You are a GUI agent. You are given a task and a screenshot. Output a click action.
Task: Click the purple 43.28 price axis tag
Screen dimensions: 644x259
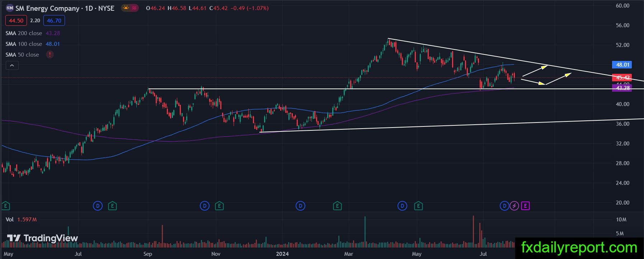point(622,88)
